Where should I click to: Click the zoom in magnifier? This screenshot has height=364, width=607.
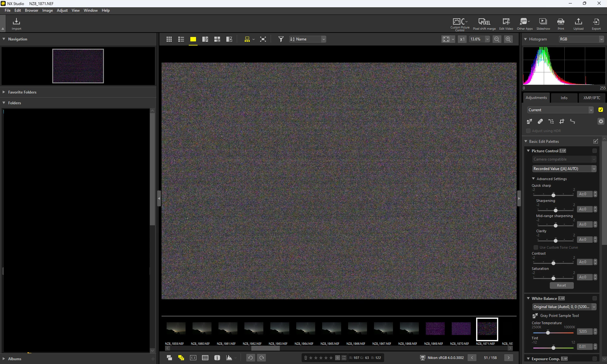tap(508, 39)
